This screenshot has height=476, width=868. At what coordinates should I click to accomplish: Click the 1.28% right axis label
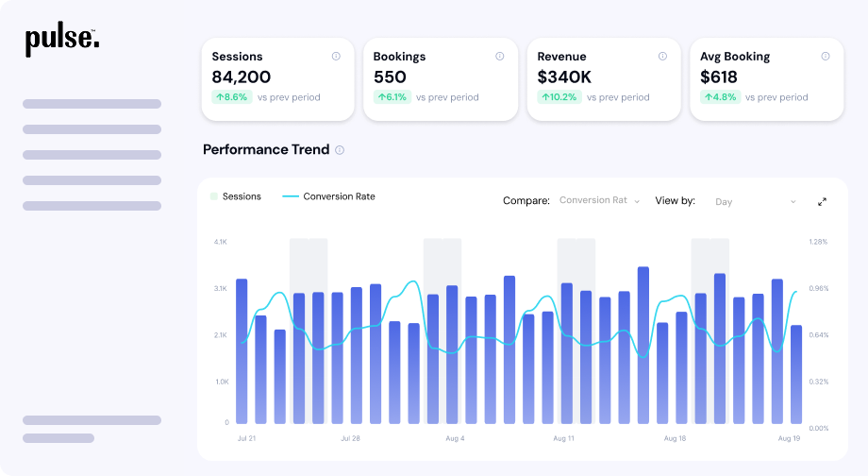pyautogui.click(x=818, y=242)
